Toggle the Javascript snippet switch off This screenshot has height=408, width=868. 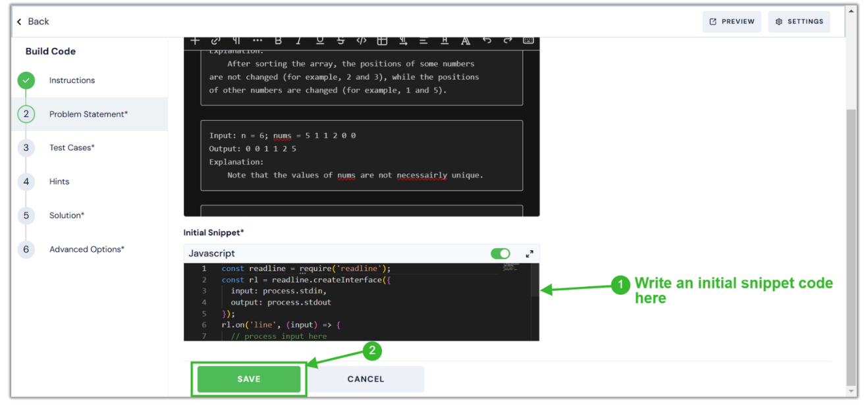501,253
